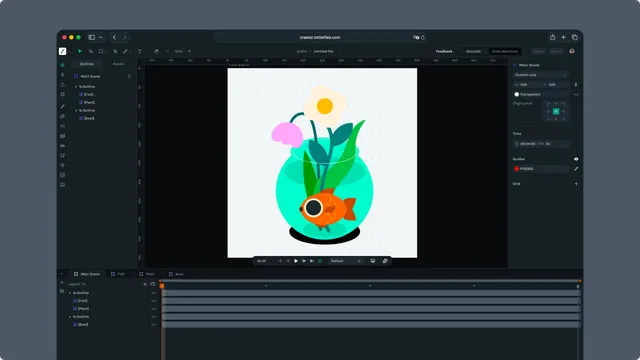The width and height of the screenshot is (640, 360).
Task: Switch to the Animate mode tab
Action: (x=473, y=51)
